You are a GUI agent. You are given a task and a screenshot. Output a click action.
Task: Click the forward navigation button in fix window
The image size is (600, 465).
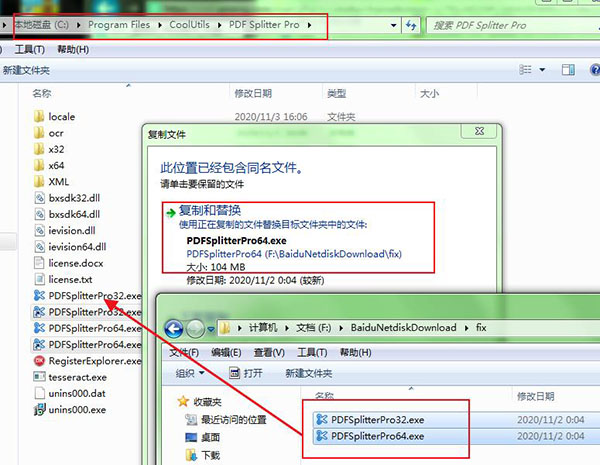coord(195,329)
